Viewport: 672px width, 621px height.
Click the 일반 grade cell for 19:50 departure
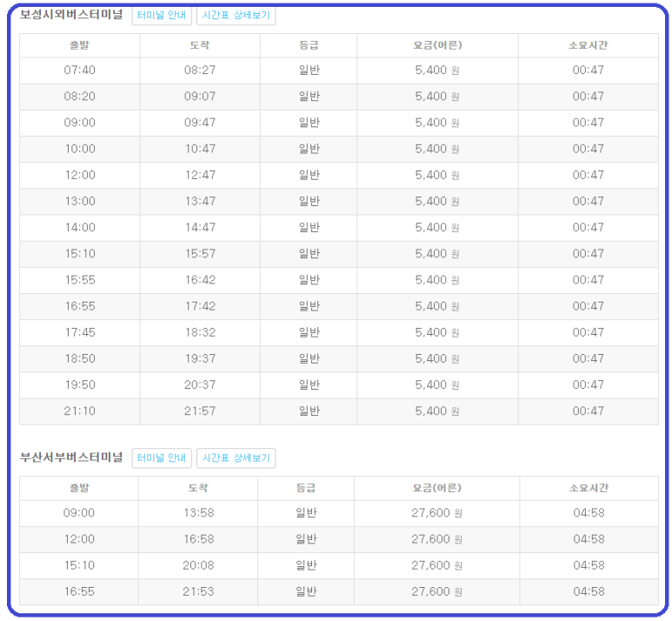309,384
